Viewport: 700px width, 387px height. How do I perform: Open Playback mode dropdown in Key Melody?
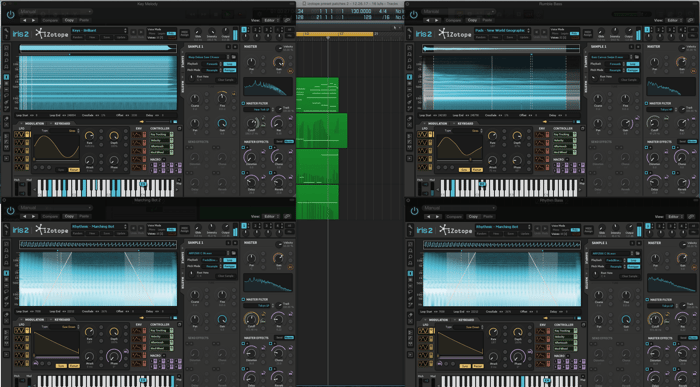click(212, 64)
